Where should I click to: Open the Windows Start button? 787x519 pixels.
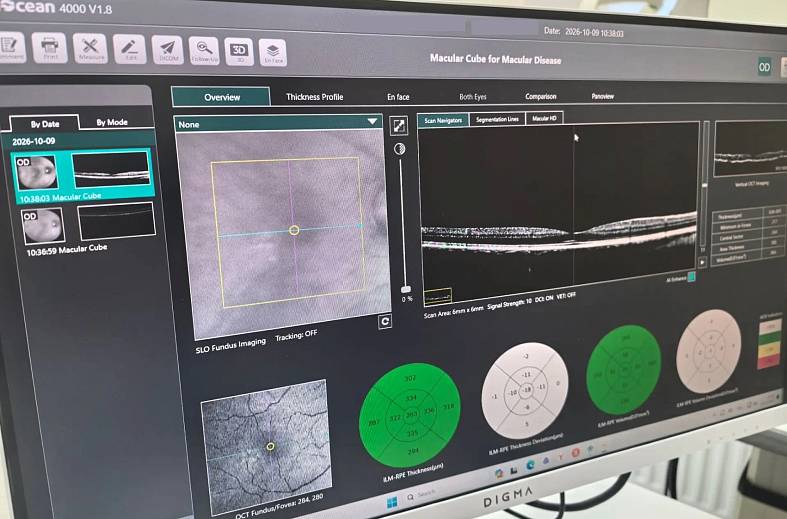pos(392,501)
